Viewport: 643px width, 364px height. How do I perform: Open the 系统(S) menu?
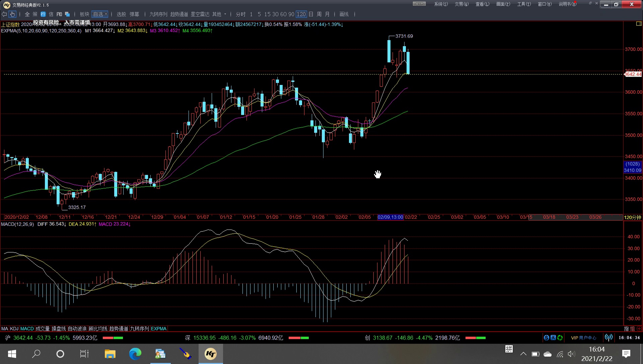coord(441,4)
